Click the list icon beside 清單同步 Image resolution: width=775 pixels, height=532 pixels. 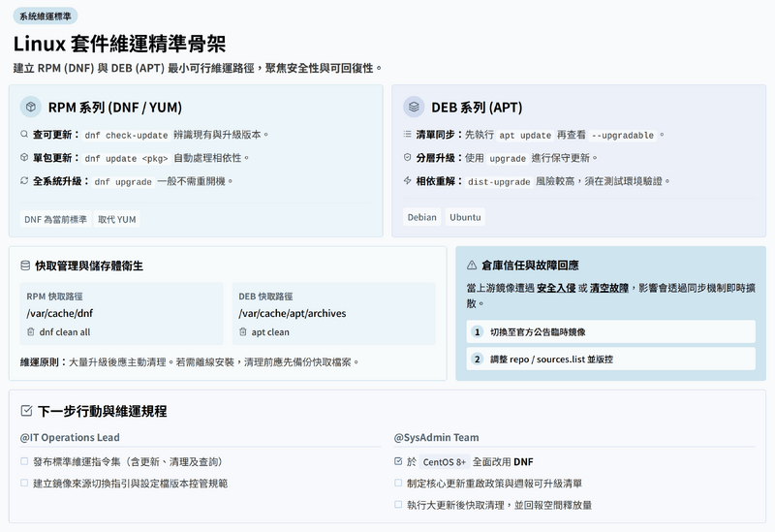[408, 135]
